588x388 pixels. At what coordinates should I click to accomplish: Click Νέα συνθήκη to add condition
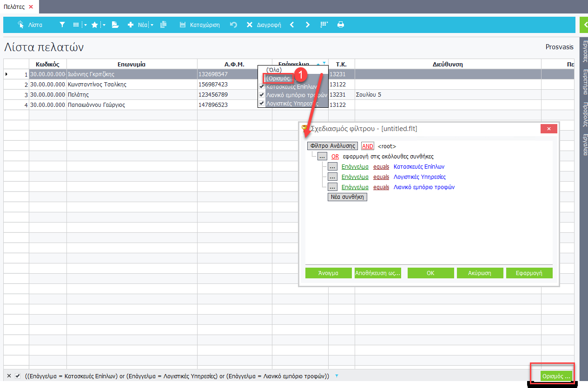347,197
